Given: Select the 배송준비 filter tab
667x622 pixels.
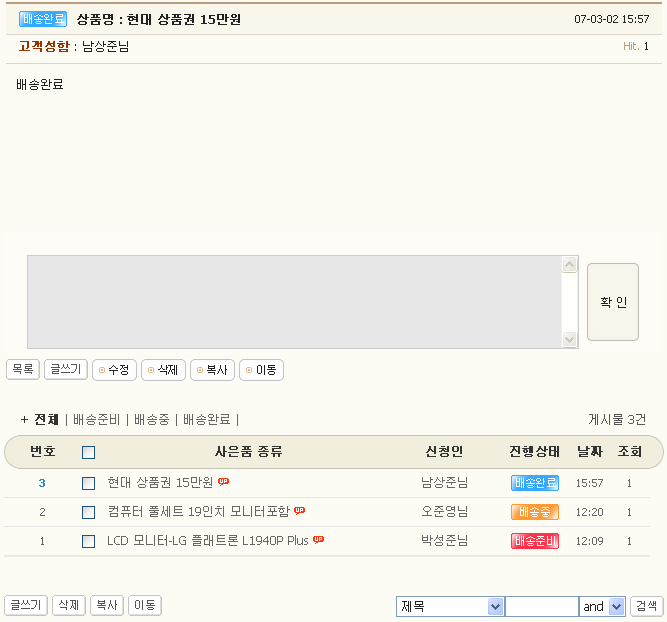Looking at the screenshot, I should click(96, 420).
